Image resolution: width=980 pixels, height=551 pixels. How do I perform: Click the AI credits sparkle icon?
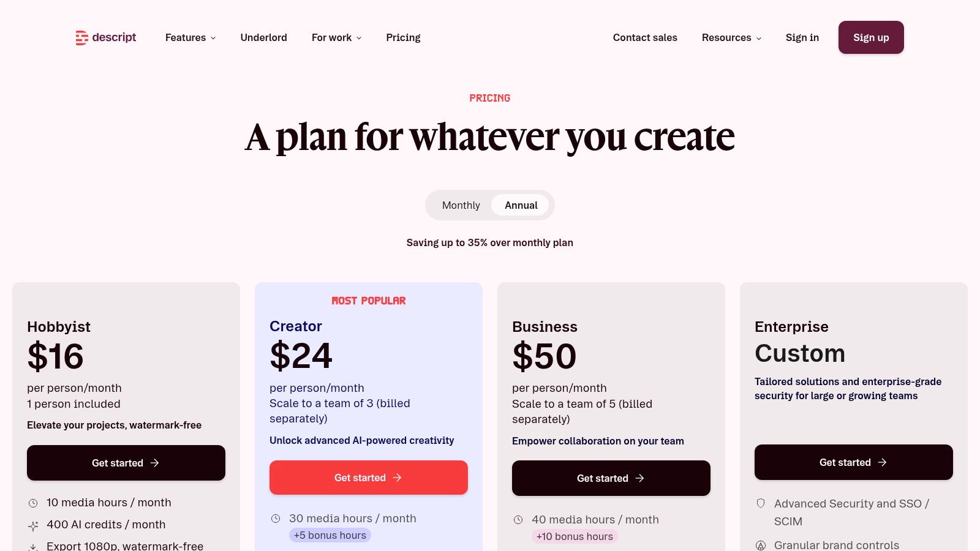click(32, 525)
